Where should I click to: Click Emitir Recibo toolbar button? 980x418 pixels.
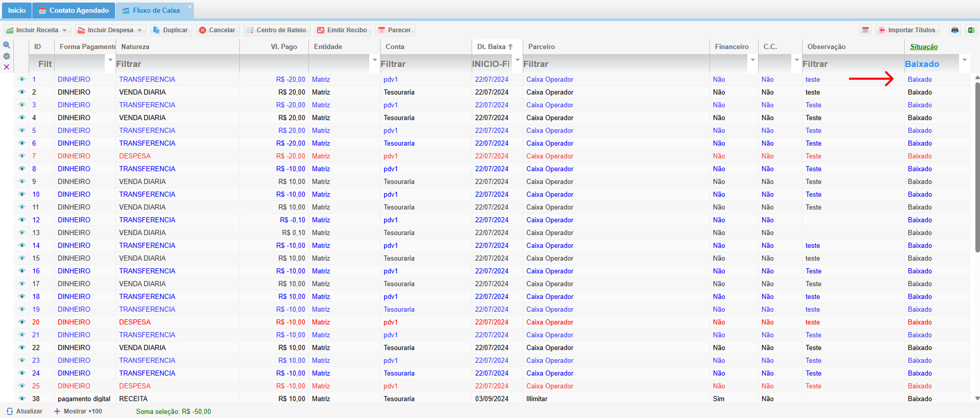coord(342,30)
